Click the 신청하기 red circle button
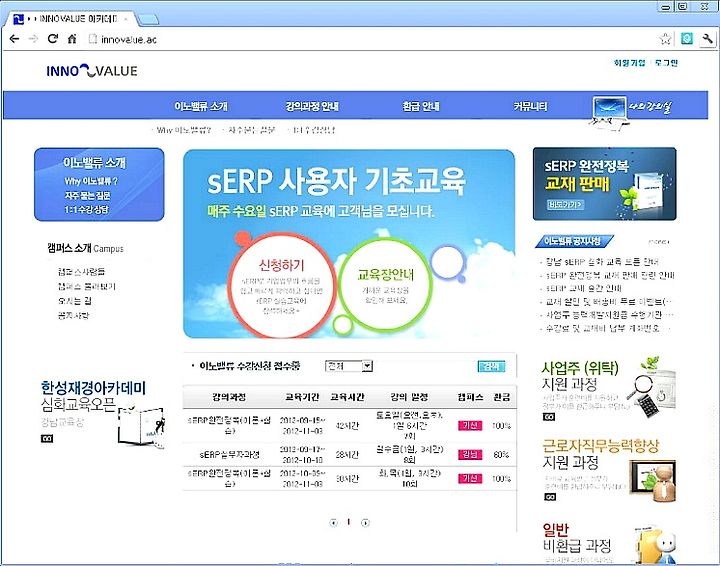The image size is (720, 566). 281,285
